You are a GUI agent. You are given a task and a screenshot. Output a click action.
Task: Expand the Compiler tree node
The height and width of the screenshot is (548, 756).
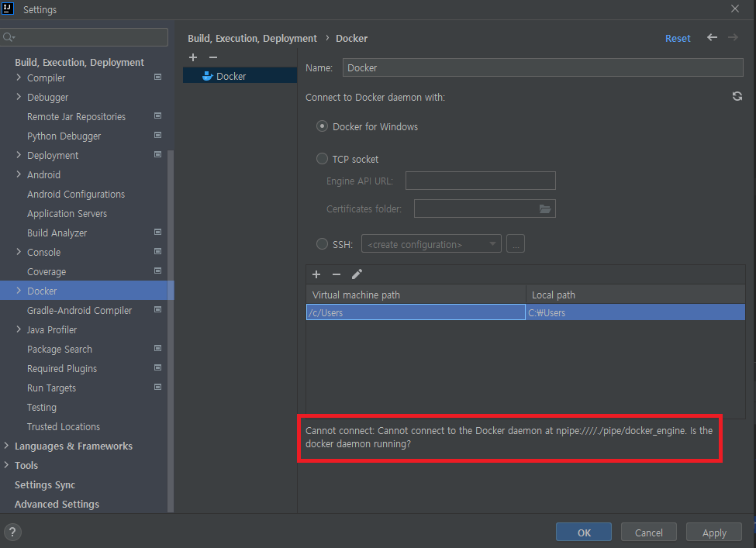click(x=19, y=77)
